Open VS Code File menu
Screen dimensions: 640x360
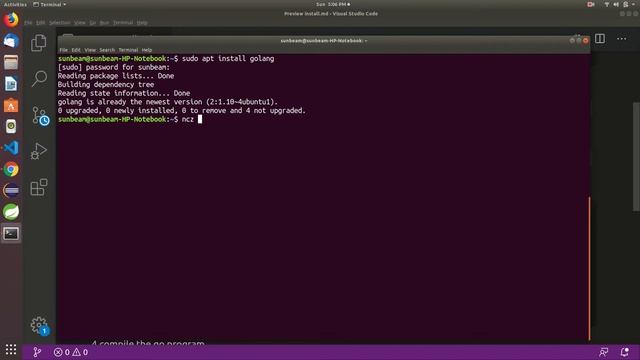click(x=28, y=22)
